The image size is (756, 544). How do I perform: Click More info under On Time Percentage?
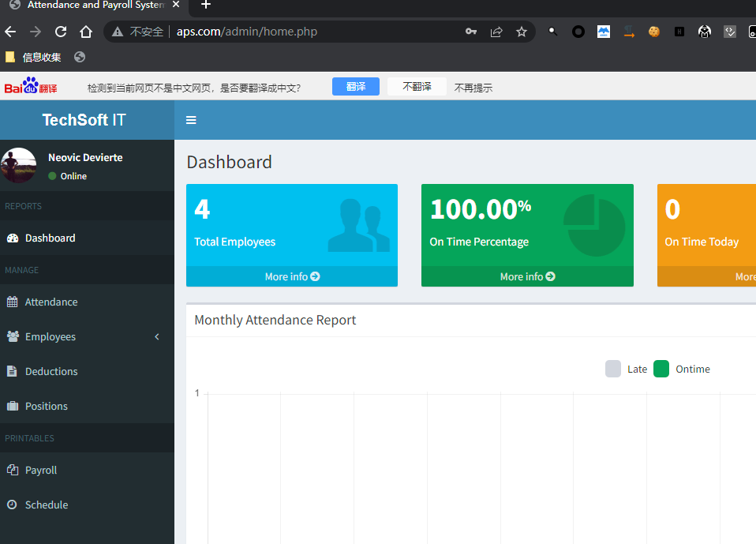coord(527,276)
